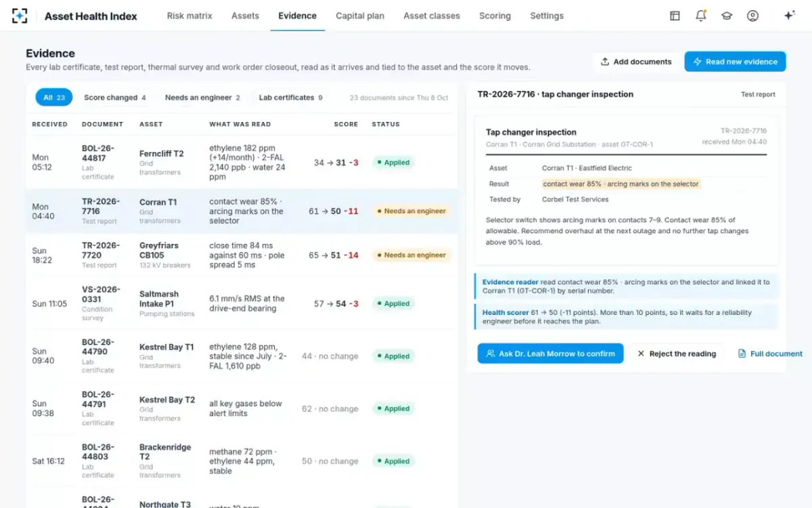This screenshot has width=812, height=508.
Task: Click the highlighted contact wear 85% result
Action: click(621, 184)
